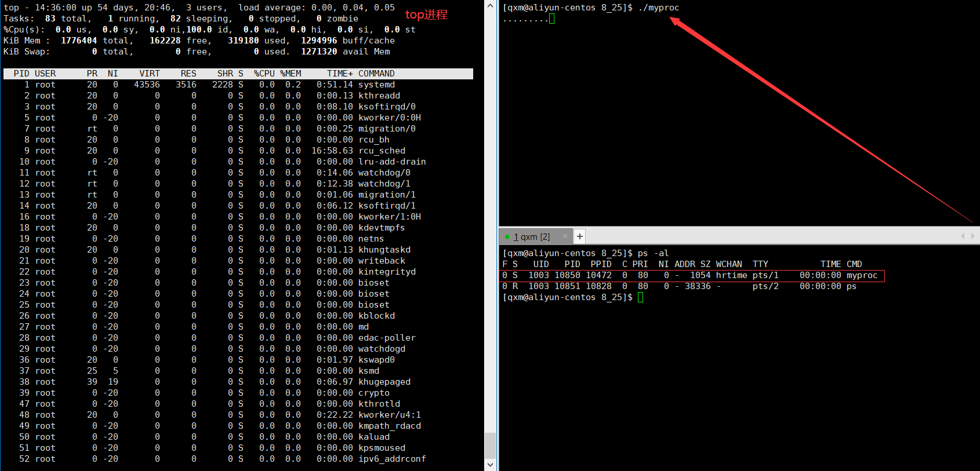Click the load average text in top header
The width and height of the screenshot is (980, 471).
317,8
